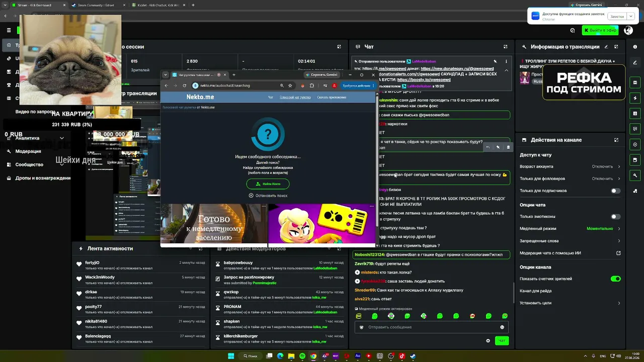Toggle subscribers-only chat switch
This screenshot has height=362, width=644.
click(615, 191)
